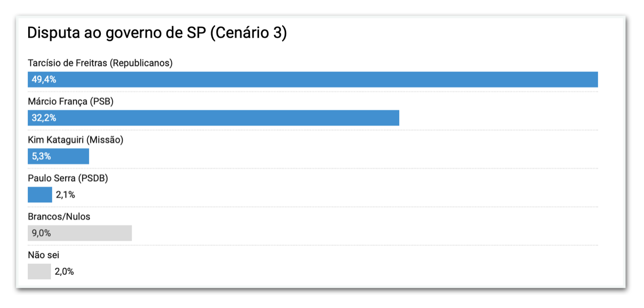Screen dimensions: 644x308
Task: Click the 32,2% value label
Action: pos(44,118)
